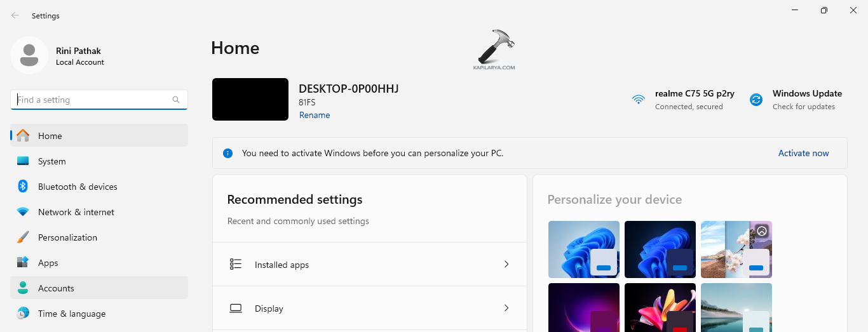Click the Rename link under PC name
This screenshot has width=868, height=332.
pos(315,116)
